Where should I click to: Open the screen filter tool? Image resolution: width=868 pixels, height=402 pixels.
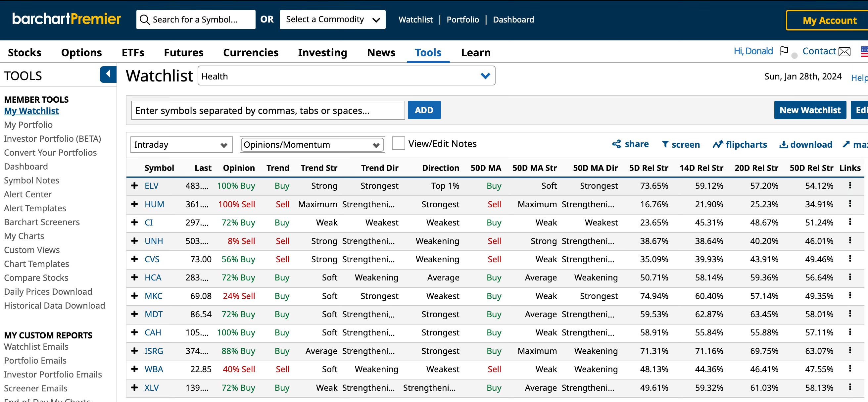[681, 145]
